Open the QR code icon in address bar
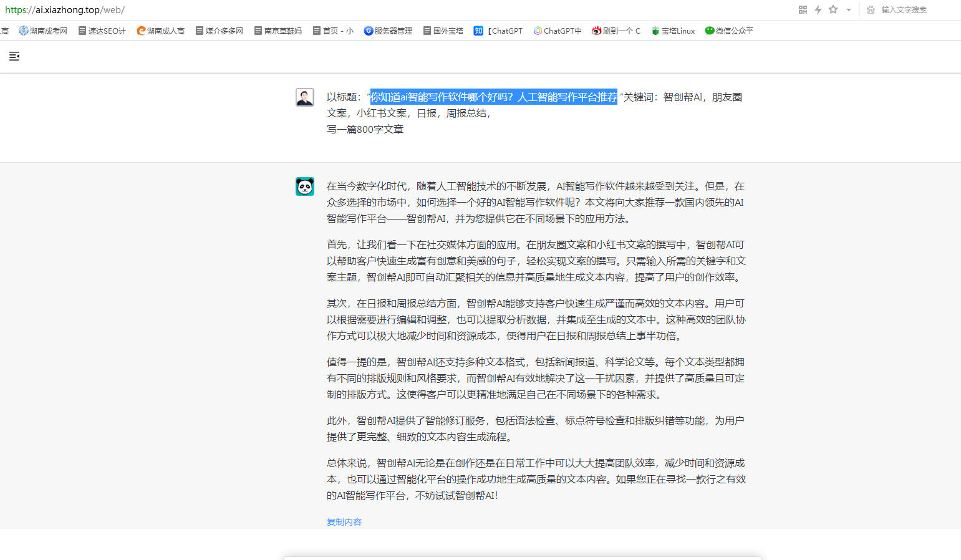The image size is (961, 560). click(x=803, y=9)
